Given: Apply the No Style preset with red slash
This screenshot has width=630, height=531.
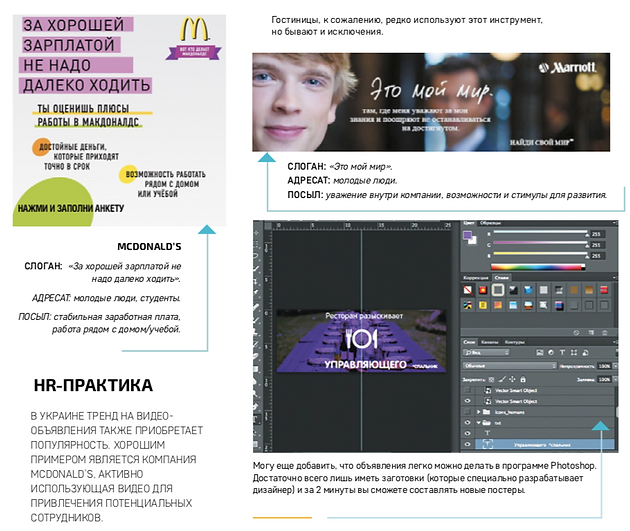Looking at the screenshot, I should (x=468, y=290).
